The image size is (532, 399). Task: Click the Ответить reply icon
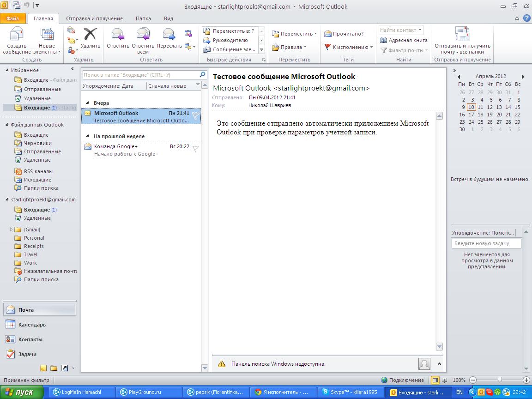coord(118,34)
